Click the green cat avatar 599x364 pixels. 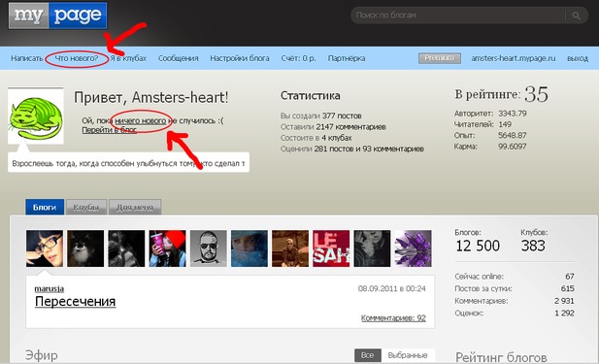36,116
